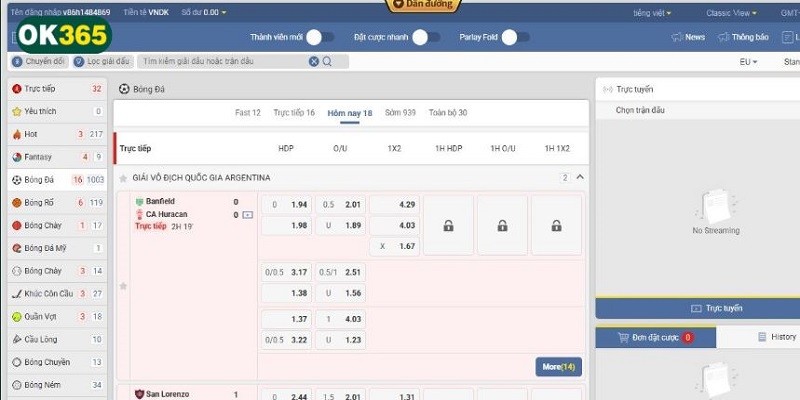
Task: Open the Số dư balance dropdown
Action: click(204, 12)
